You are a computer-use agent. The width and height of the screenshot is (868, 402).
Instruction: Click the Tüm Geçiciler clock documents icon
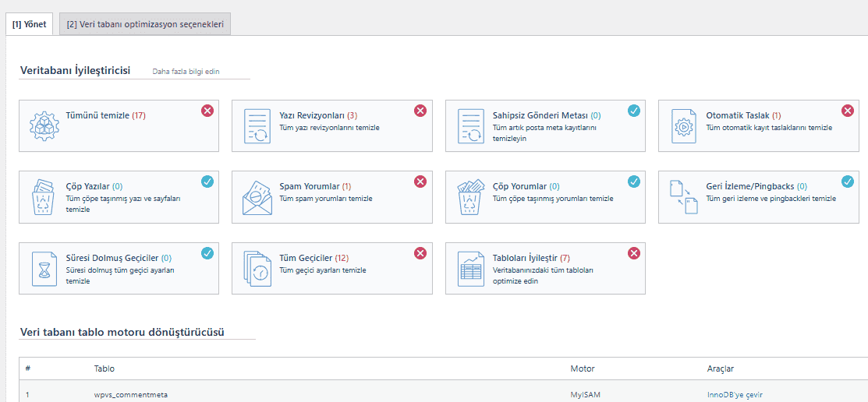(257, 269)
